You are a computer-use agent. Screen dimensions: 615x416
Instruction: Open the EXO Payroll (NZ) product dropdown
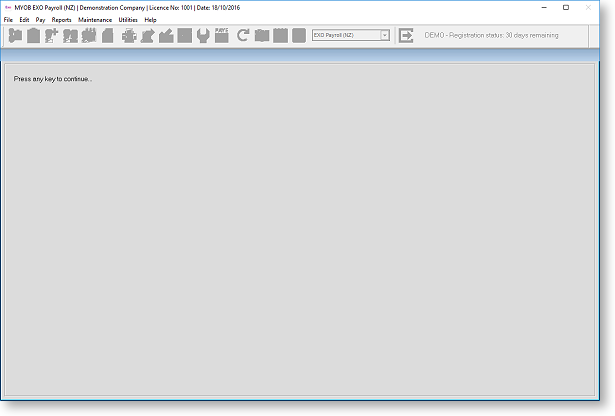coord(351,35)
